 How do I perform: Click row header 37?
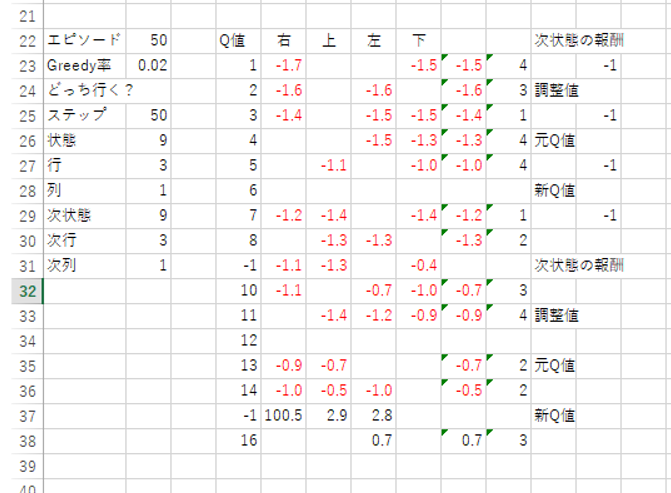click(x=27, y=416)
